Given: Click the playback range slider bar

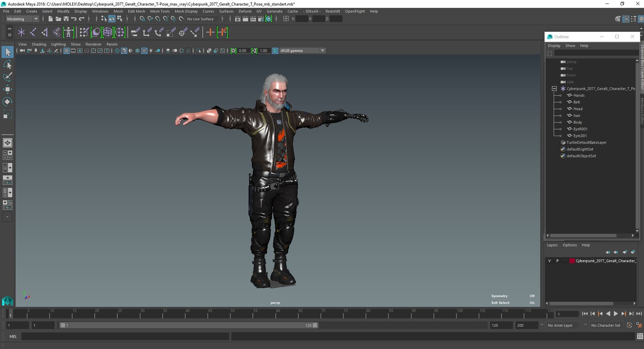Looking at the screenshot, I should click(189, 325).
